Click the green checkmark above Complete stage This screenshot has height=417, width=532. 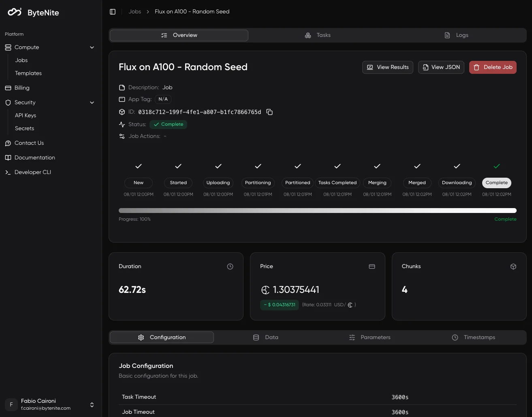497,166
